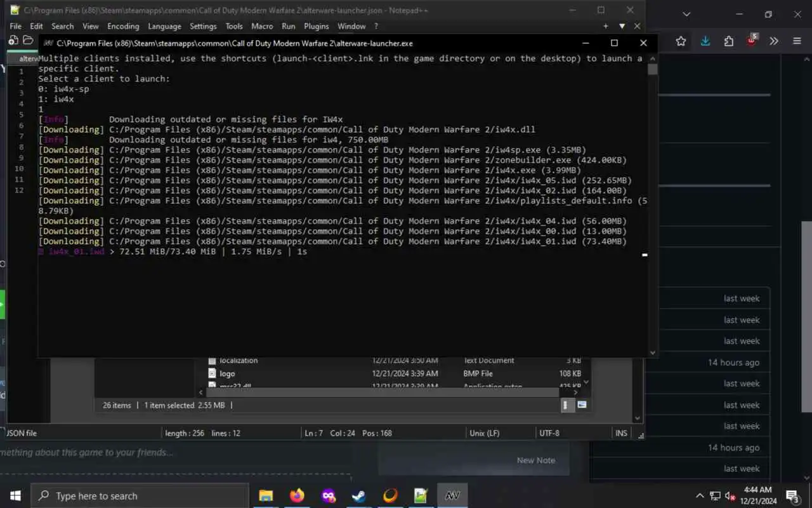Click '26 items' in Explorer status bar
The width and height of the screenshot is (812, 508).
click(117, 405)
